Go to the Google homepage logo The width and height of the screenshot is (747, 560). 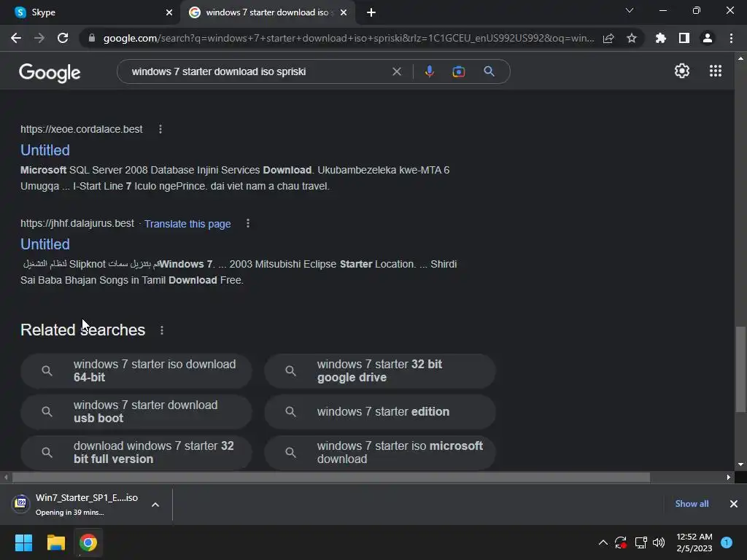[50, 72]
